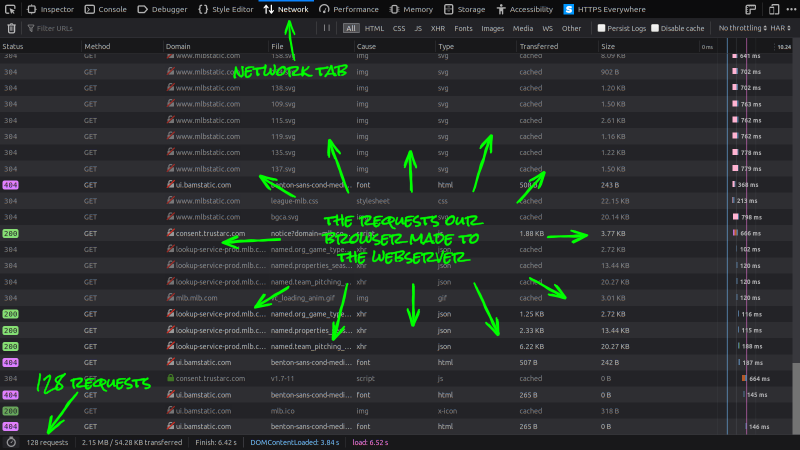The width and height of the screenshot is (800, 450).
Task: Click the green secure lock on v1.7-11 row
Action: (170, 378)
